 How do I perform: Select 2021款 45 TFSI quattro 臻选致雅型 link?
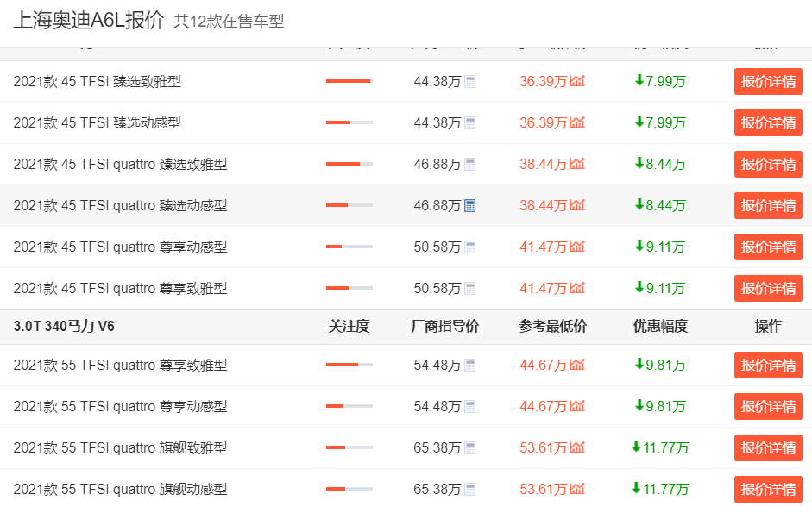pyautogui.click(x=120, y=165)
